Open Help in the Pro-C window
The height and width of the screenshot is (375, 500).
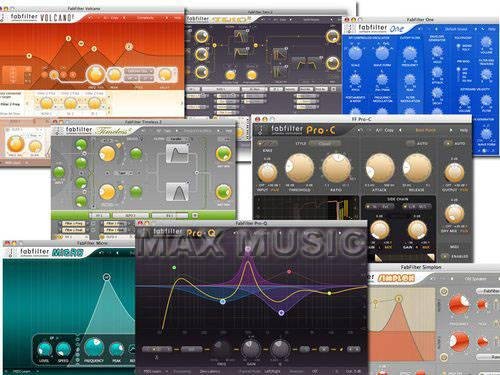(x=464, y=130)
